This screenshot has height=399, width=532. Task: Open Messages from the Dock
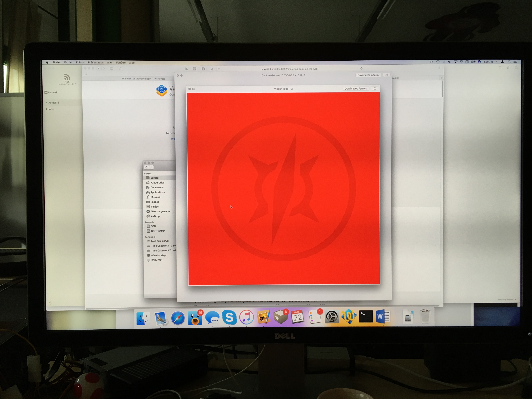tap(212, 318)
